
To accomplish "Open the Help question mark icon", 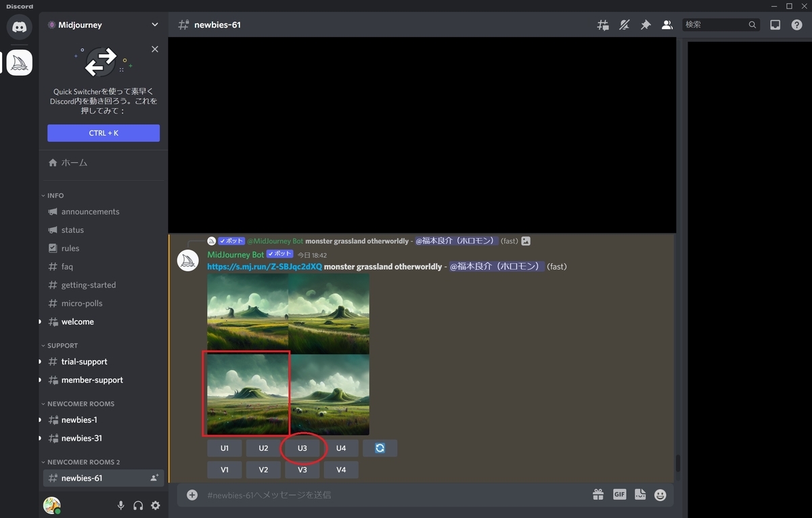I will [x=796, y=25].
